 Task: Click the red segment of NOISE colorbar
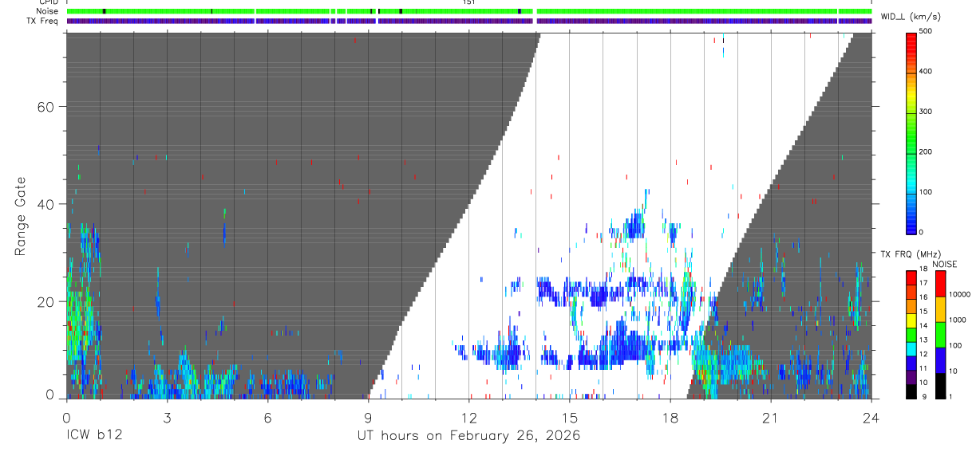point(940,284)
